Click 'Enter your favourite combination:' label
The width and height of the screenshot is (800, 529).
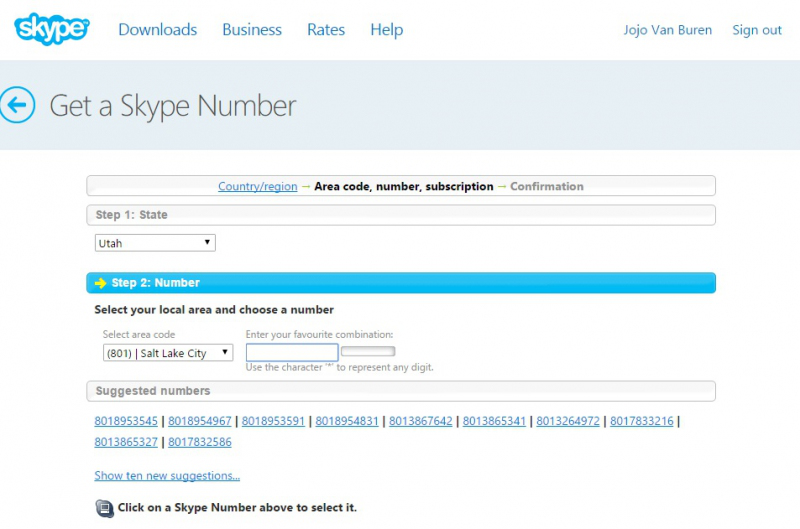319,334
